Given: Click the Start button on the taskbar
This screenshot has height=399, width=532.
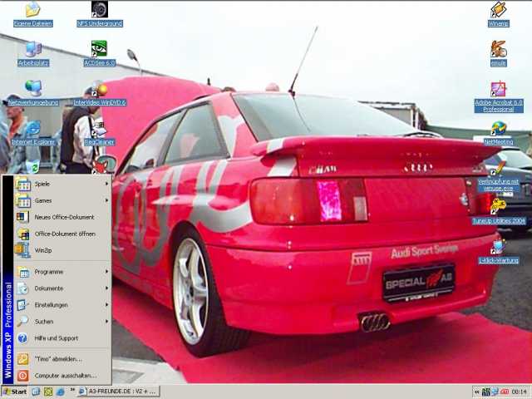Looking at the screenshot, I should pos(15,392).
